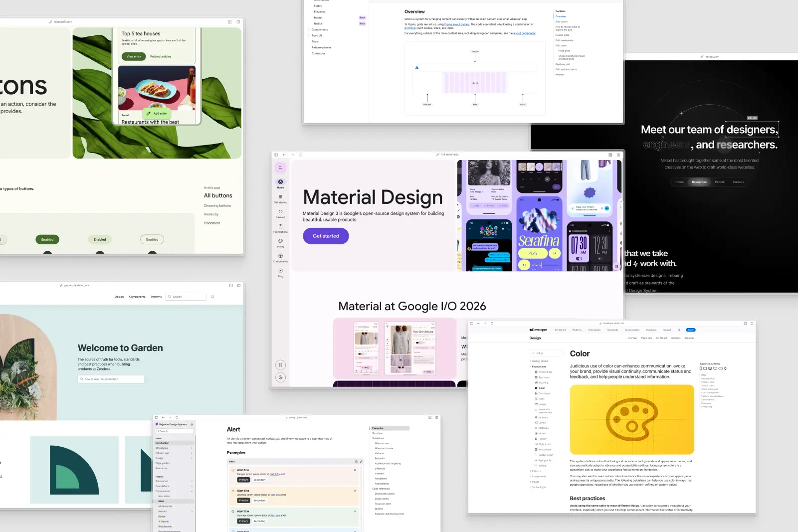The height and width of the screenshot is (532, 798).
Task: Click Search field in Garden header
Action: (x=186, y=297)
